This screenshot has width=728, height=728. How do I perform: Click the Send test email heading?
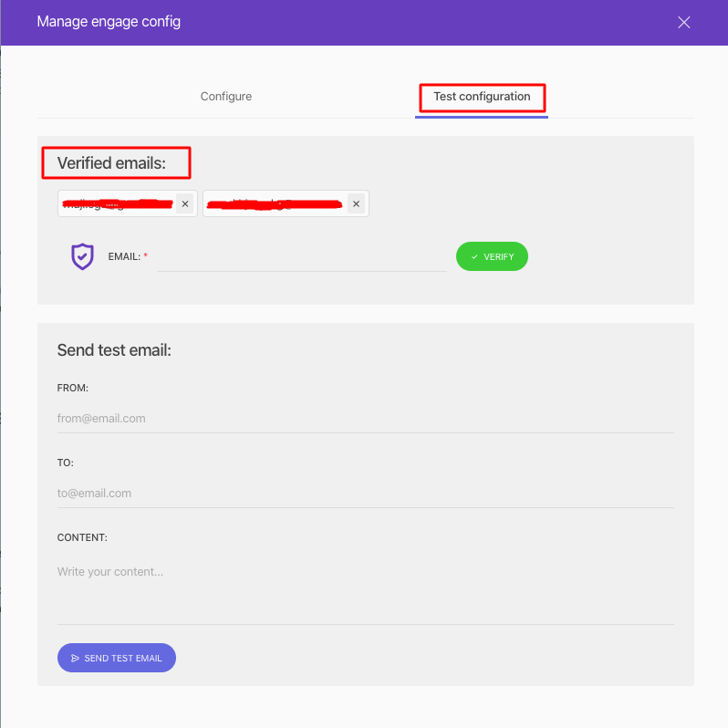(114, 350)
